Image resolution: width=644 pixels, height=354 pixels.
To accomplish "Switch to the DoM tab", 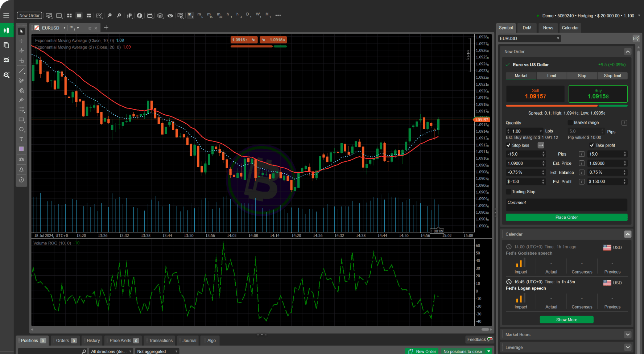I will tap(527, 28).
